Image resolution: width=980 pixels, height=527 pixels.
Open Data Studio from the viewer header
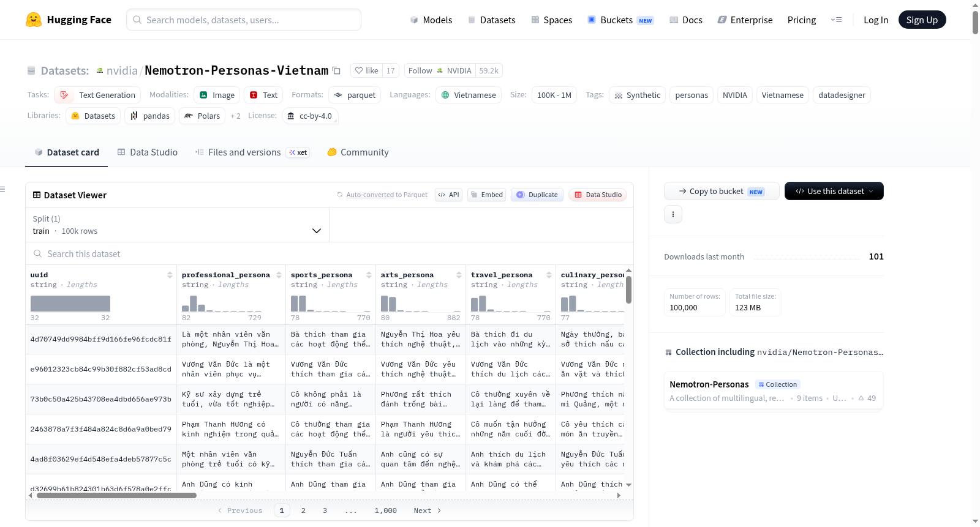(x=598, y=195)
